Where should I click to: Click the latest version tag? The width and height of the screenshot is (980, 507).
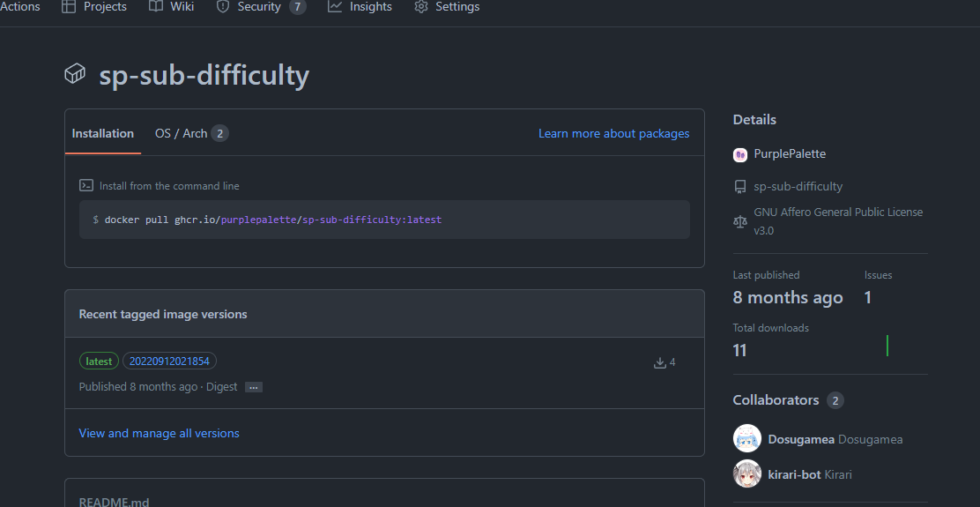coord(99,362)
